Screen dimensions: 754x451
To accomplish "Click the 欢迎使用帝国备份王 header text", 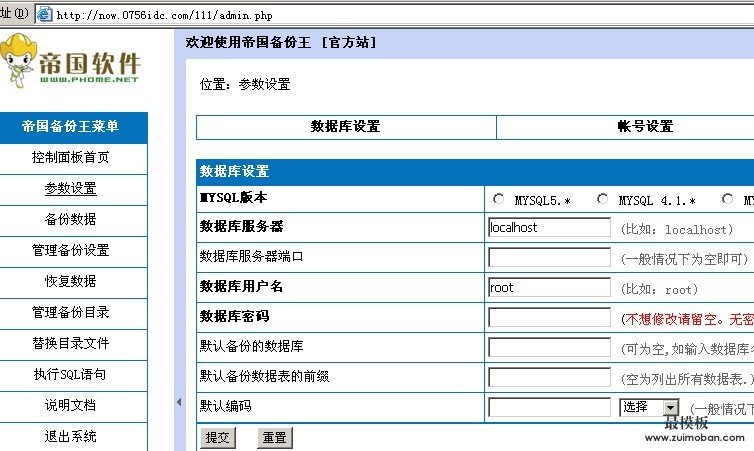I will click(248, 42).
